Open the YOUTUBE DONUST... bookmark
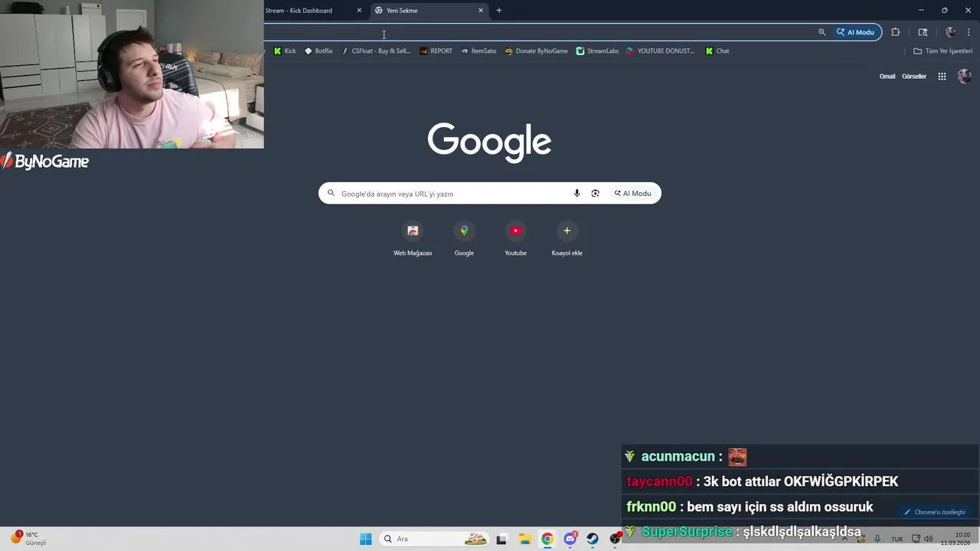 point(661,51)
